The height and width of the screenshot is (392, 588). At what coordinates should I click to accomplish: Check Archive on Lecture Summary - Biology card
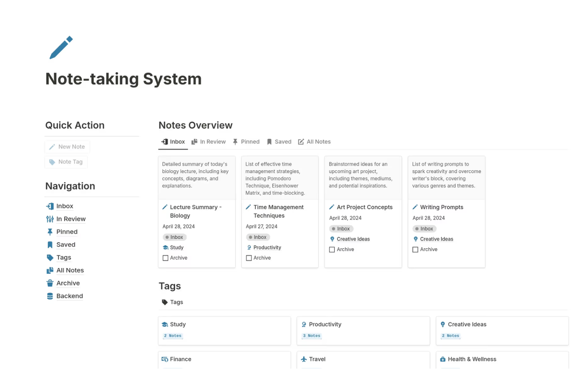coord(166,258)
